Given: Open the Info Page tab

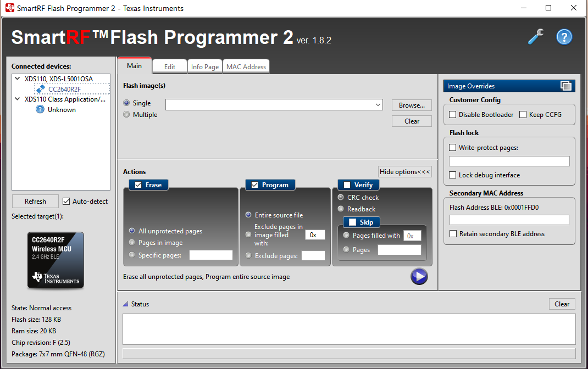Looking at the screenshot, I should 205,66.
